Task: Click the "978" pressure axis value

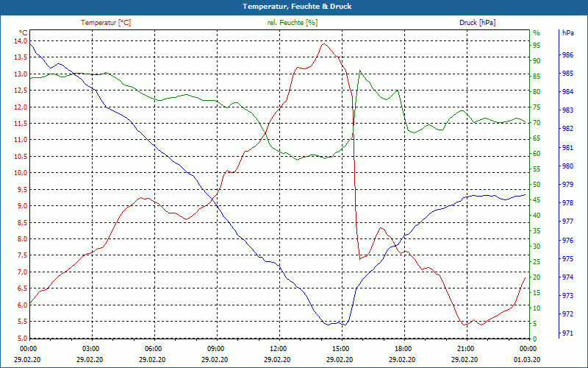Action: point(568,203)
